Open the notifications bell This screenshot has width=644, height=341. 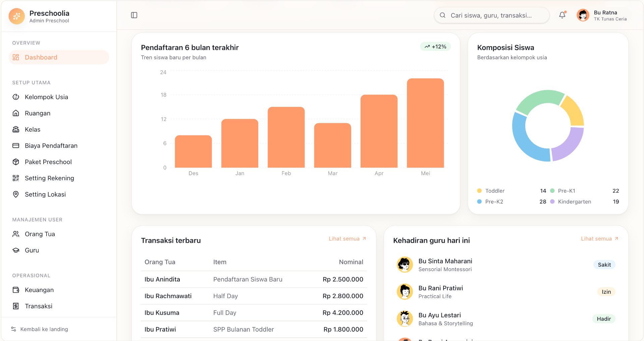click(x=562, y=15)
